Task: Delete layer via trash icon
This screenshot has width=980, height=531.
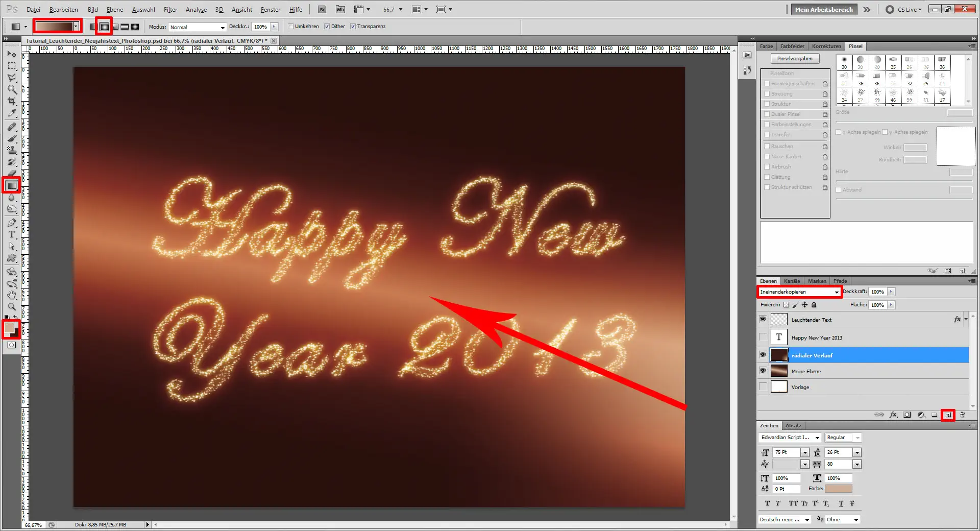Action: coord(963,415)
